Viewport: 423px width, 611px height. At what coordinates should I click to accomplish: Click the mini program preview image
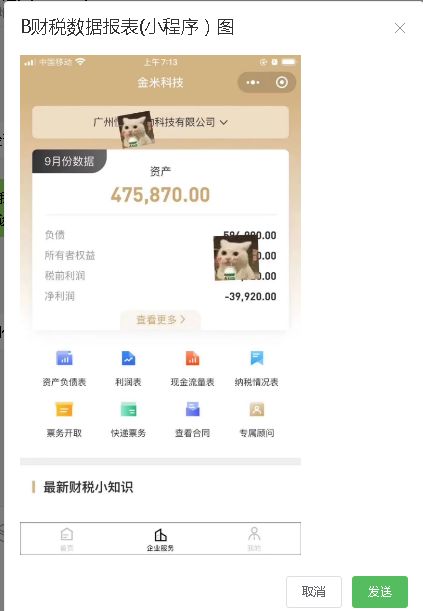pos(160,305)
